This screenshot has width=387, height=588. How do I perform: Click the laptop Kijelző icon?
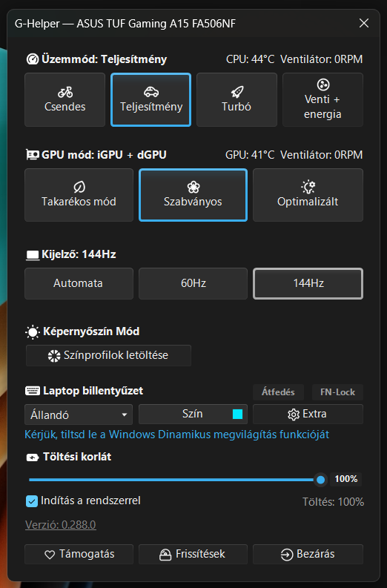(33, 255)
